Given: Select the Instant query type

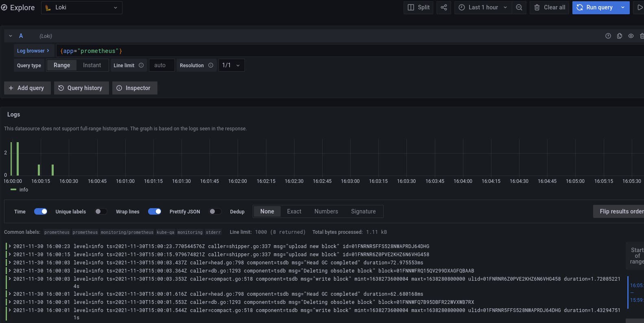Looking at the screenshot, I should (92, 65).
